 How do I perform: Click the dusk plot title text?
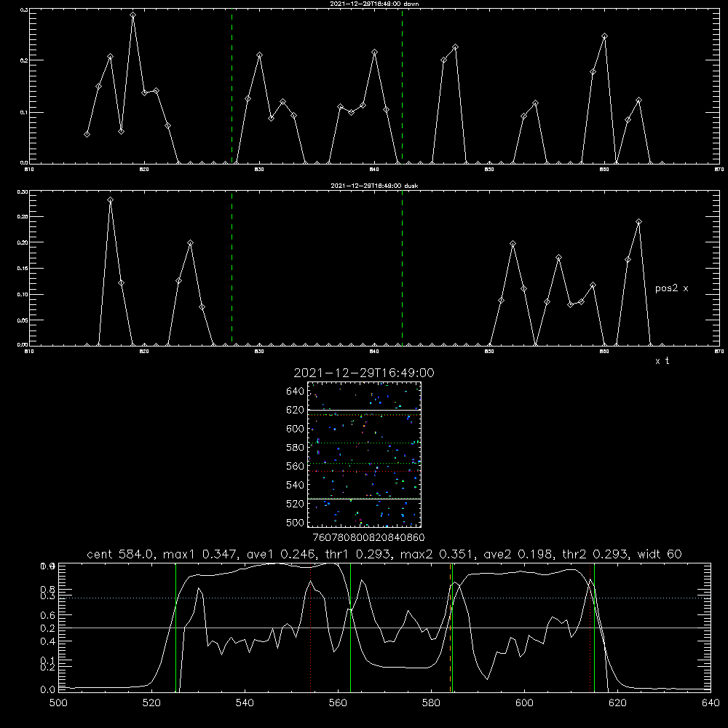pyautogui.click(x=374, y=186)
